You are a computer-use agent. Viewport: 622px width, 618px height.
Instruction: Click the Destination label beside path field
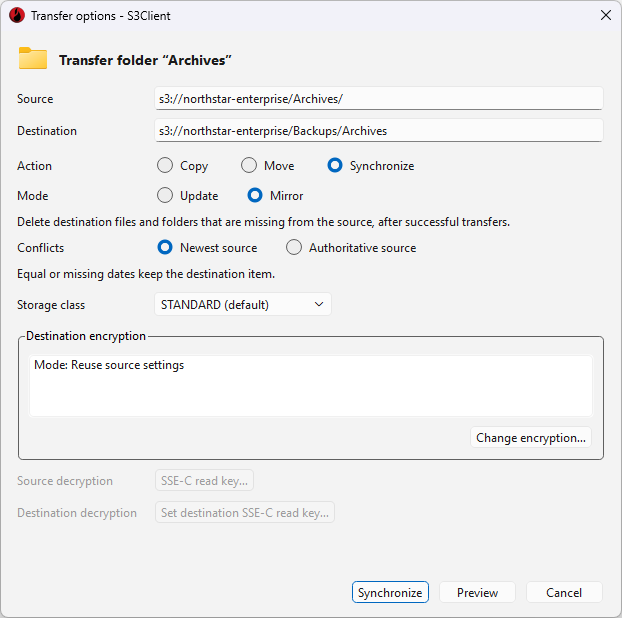[x=47, y=131]
